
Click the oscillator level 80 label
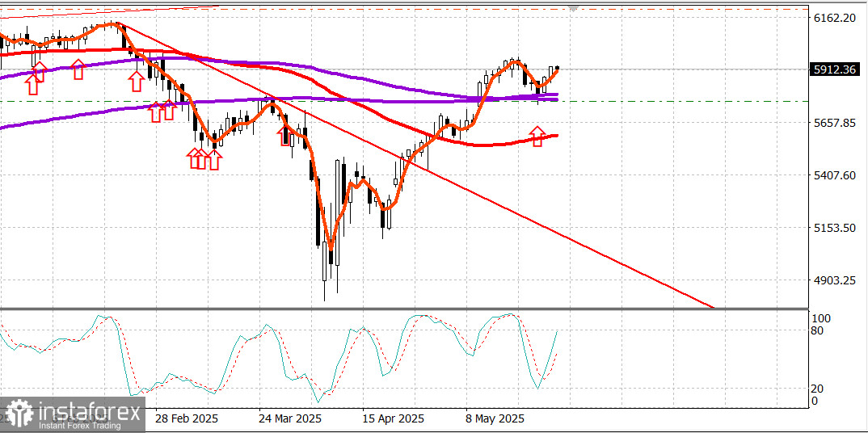coord(818,330)
